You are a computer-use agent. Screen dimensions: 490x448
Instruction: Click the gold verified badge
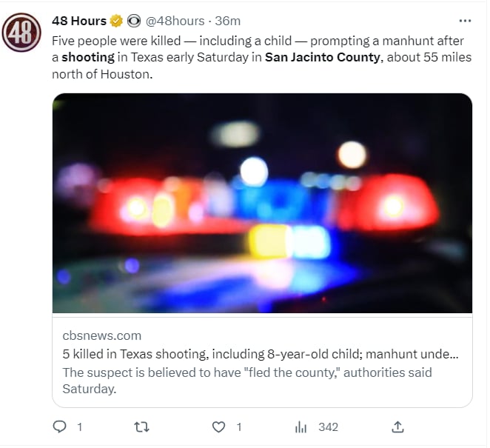point(116,21)
